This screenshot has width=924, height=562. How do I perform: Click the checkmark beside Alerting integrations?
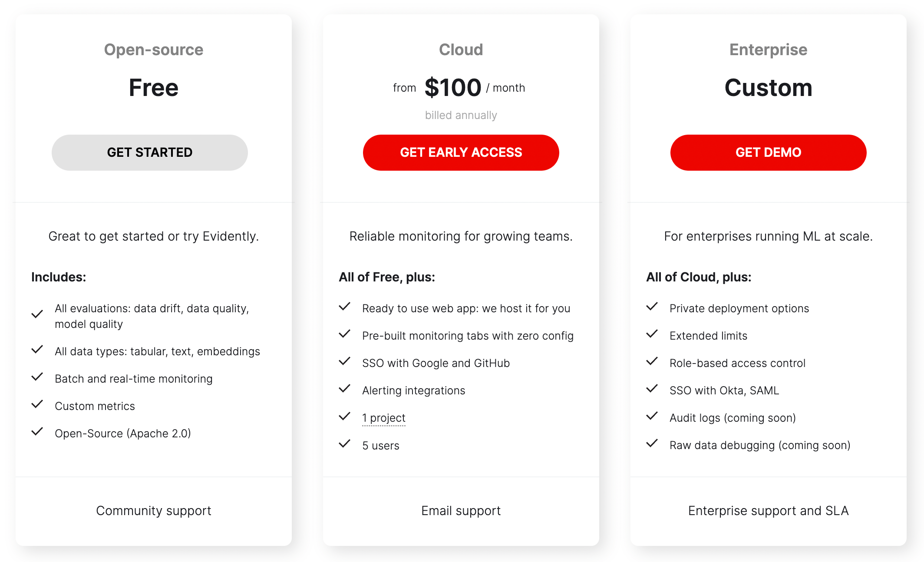[345, 389]
